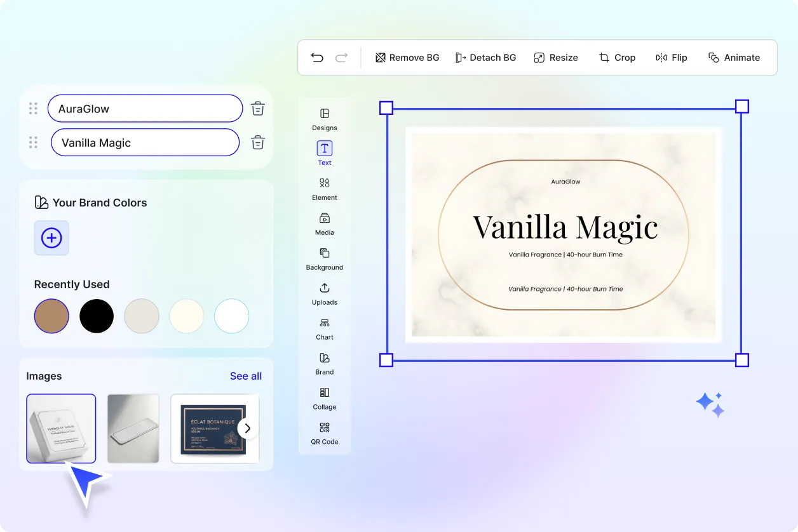Delete the Vanilla Magic text entry
The image size is (798, 532).
click(x=257, y=142)
